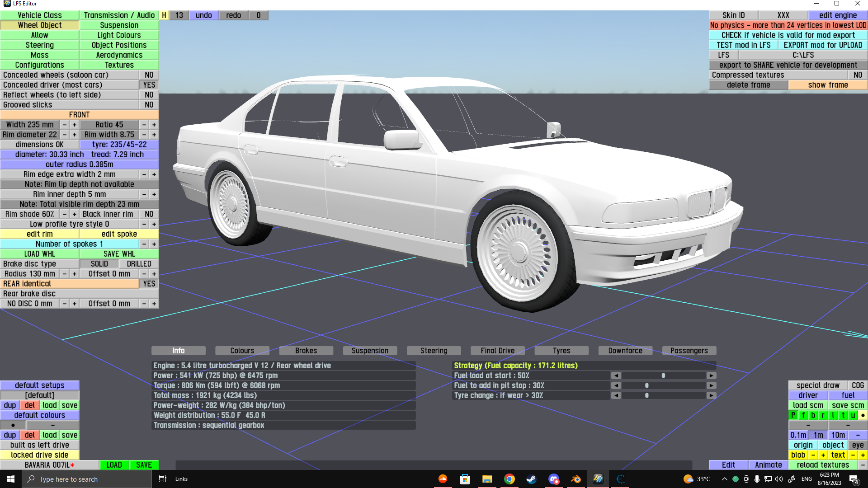Toggle Concealed driver YES setting
Viewport: 868px width, 488px height.
tap(149, 85)
